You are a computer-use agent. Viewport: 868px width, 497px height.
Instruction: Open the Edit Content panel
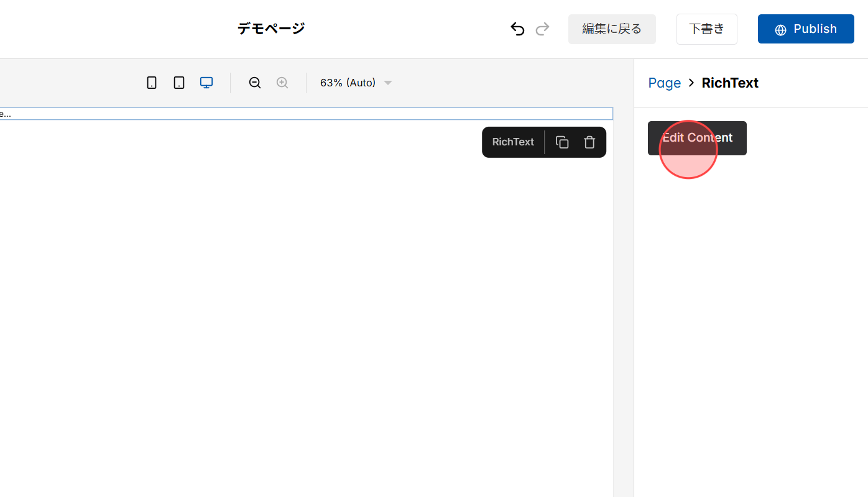[697, 138]
